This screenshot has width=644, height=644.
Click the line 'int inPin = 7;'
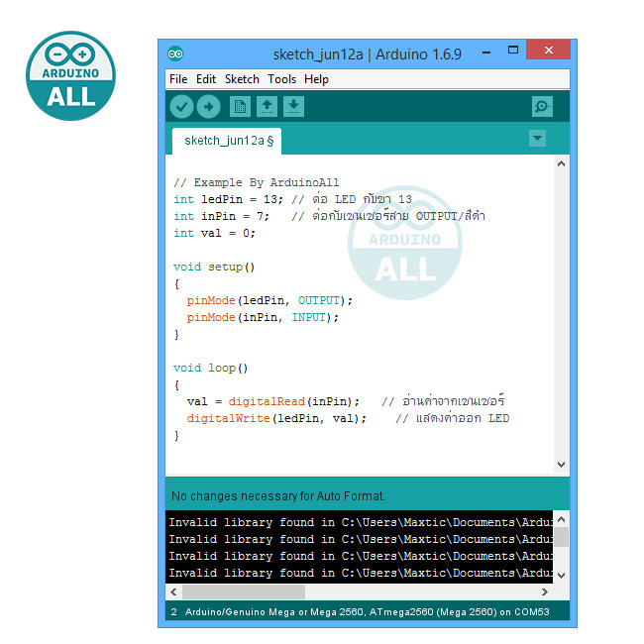coord(221,216)
